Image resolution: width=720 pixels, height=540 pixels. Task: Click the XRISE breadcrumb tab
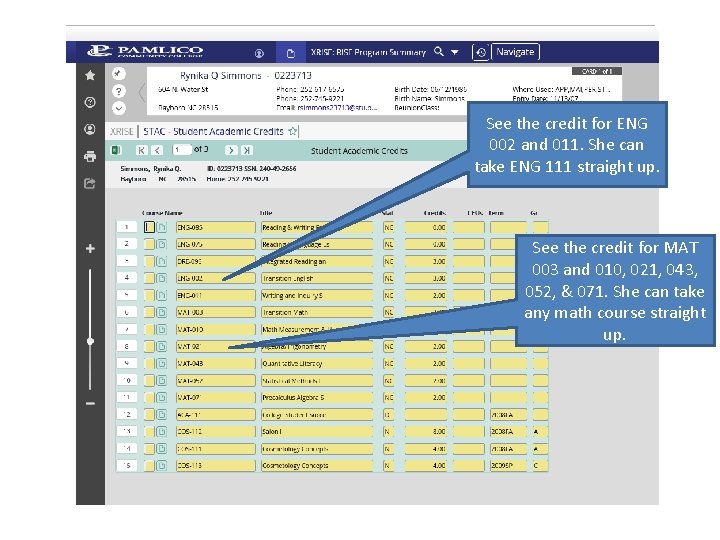click(x=122, y=131)
